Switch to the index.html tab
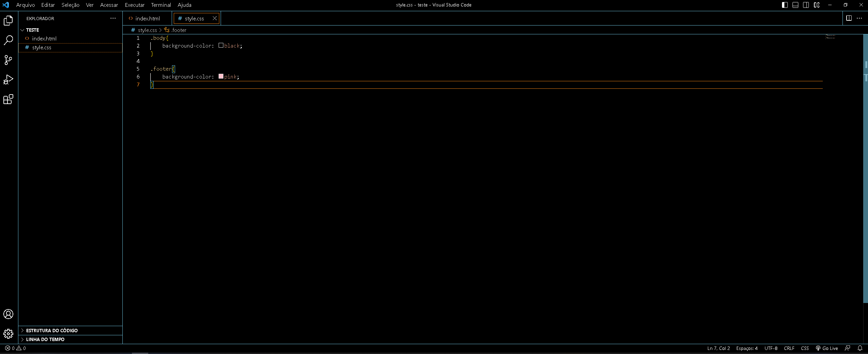This screenshot has width=868, height=354. 148,18
